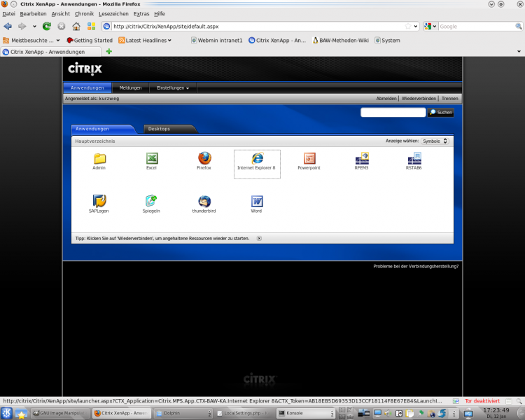Click the Trennen link
525x420 pixels.
click(449, 99)
